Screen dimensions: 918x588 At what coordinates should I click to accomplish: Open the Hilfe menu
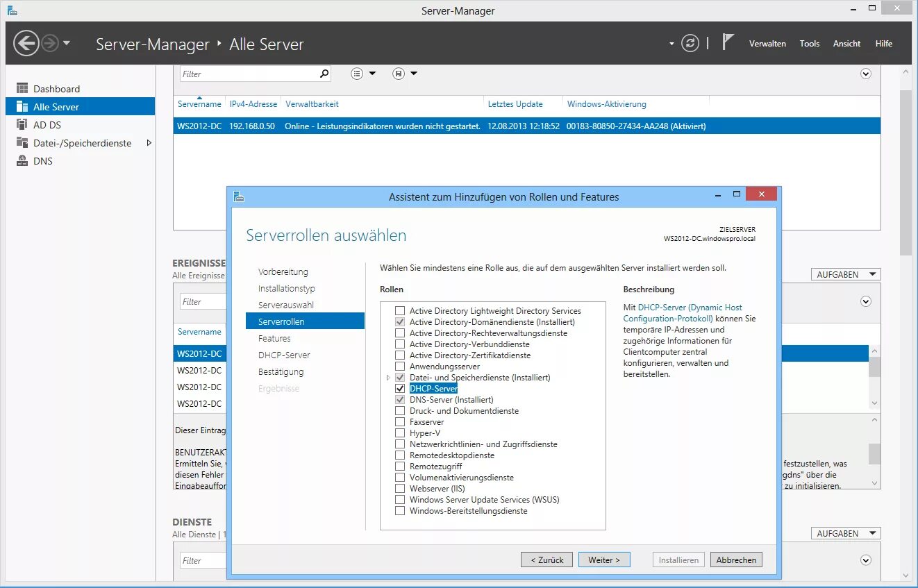coord(884,44)
